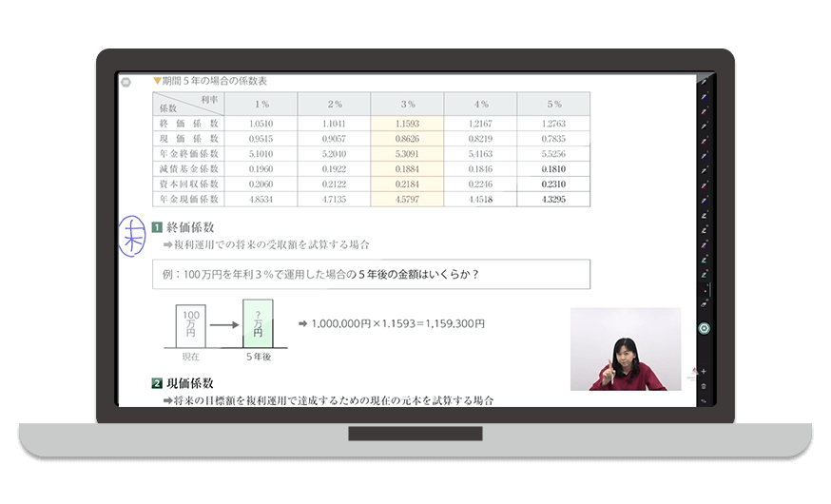The height and width of the screenshot is (504, 831).
Task: Click the orange triangle beside 期間5年の場合の係数表
Action: (157, 81)
